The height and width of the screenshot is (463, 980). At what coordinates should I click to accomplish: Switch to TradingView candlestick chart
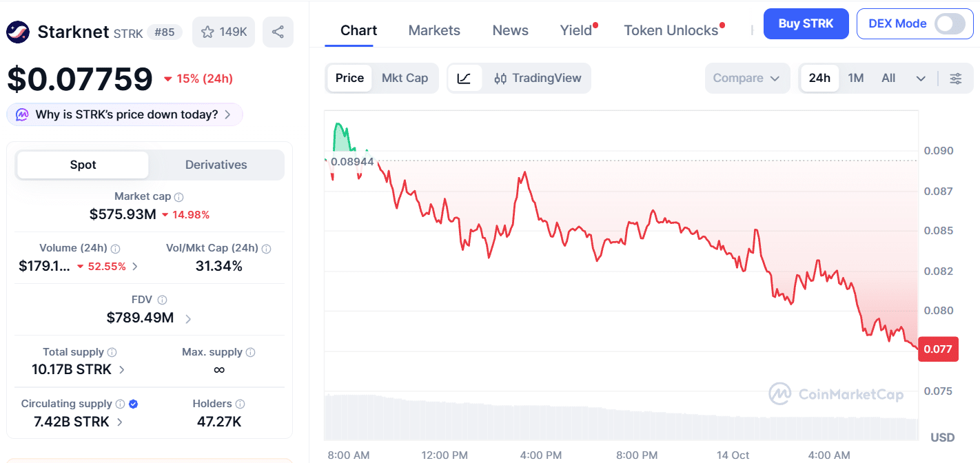tap(538, 79)
